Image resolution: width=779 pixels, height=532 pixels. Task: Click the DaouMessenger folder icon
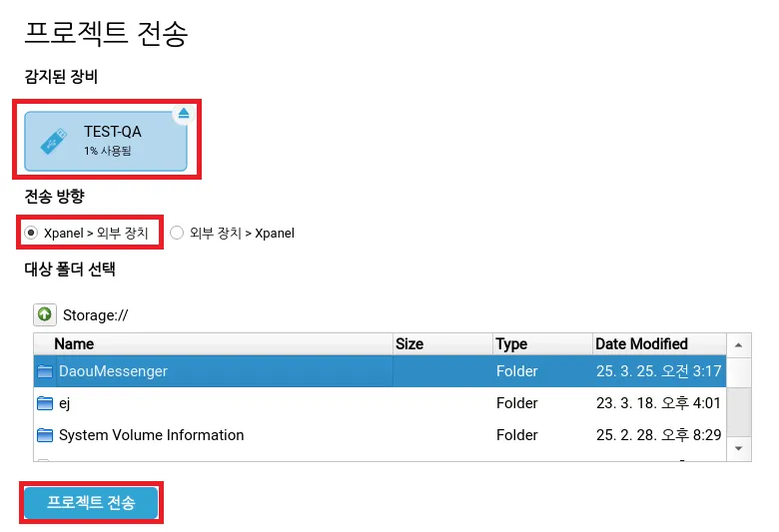click(x=44, y=371)
